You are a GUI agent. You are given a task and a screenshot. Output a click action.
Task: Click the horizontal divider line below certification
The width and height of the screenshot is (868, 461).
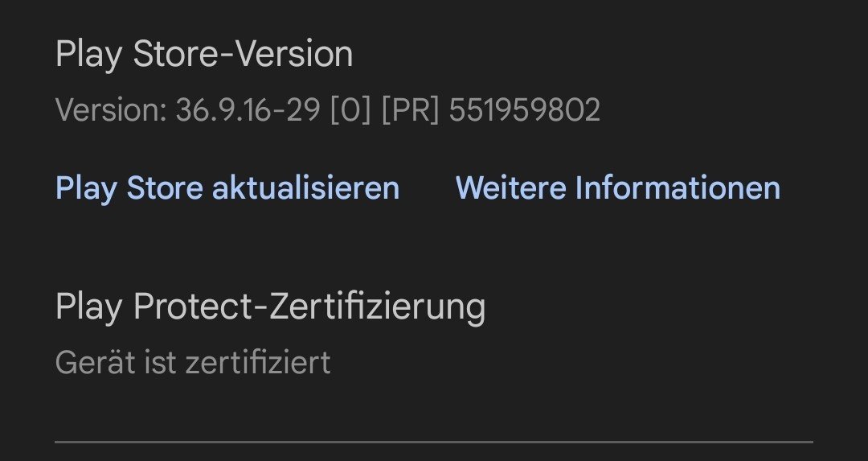pyautogui.click(x=434, y=442)
